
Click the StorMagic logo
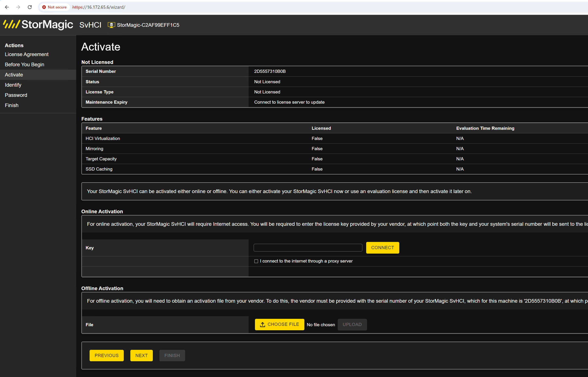[x=38, y=25]
